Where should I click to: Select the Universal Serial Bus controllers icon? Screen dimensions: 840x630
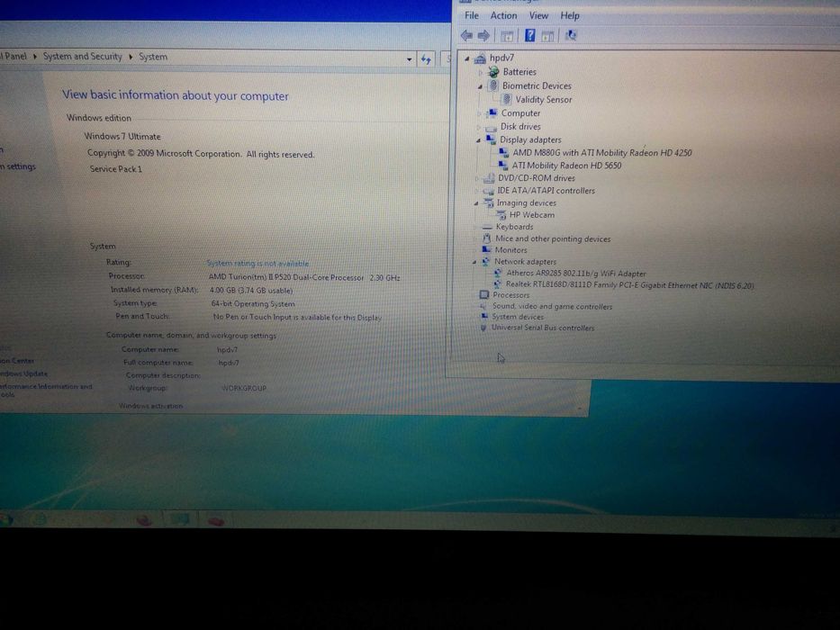coord(483,328)
